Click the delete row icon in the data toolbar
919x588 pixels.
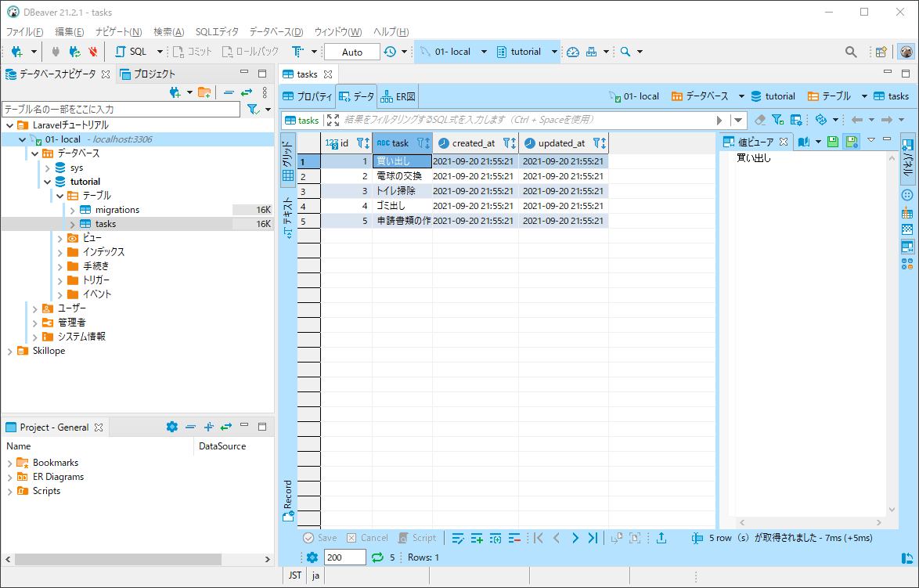pos(514,538)
